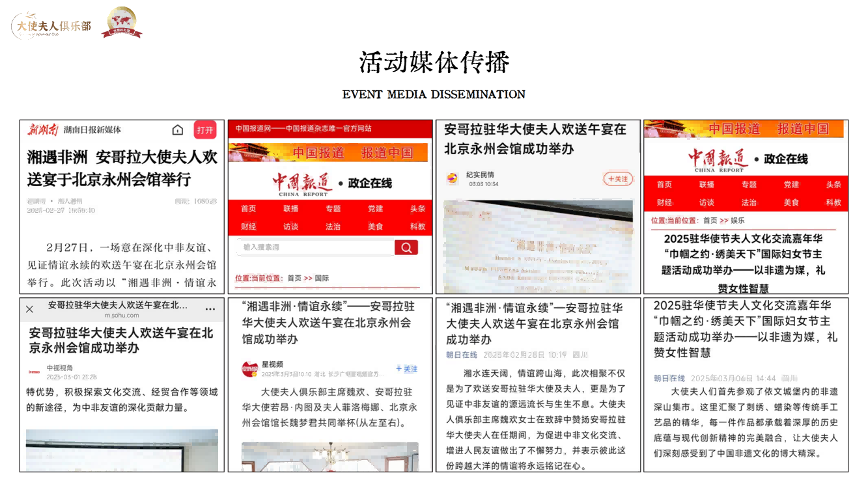Click the 输入搜索词 search field

pos(315,247)
